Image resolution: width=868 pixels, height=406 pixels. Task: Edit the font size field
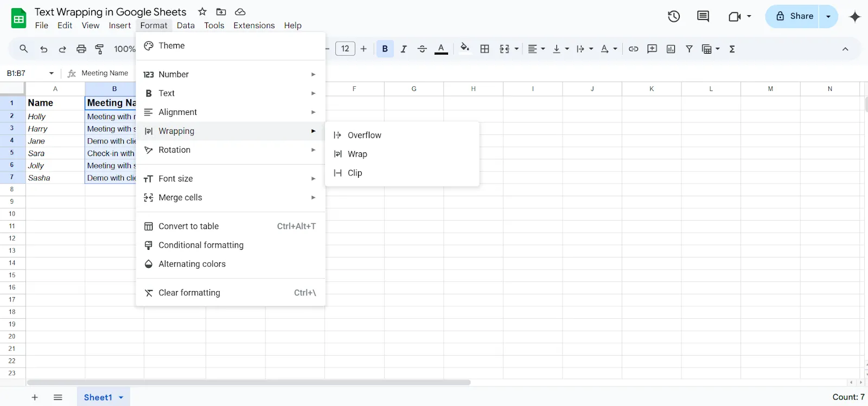(345, 49)
